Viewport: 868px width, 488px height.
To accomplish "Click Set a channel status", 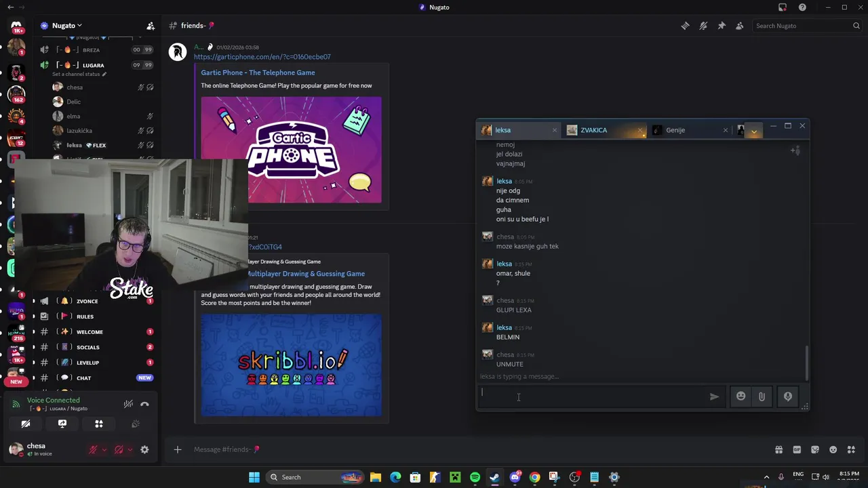I will click(79, 74).
